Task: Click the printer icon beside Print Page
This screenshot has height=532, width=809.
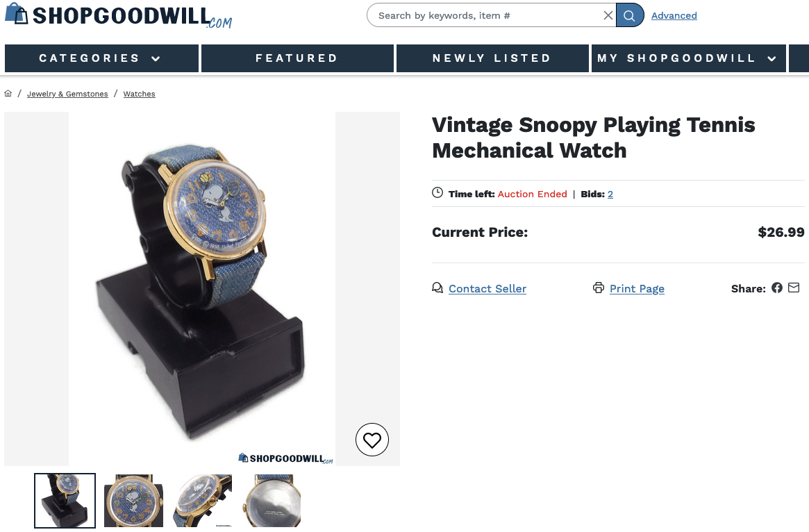Action: [599, 288]
